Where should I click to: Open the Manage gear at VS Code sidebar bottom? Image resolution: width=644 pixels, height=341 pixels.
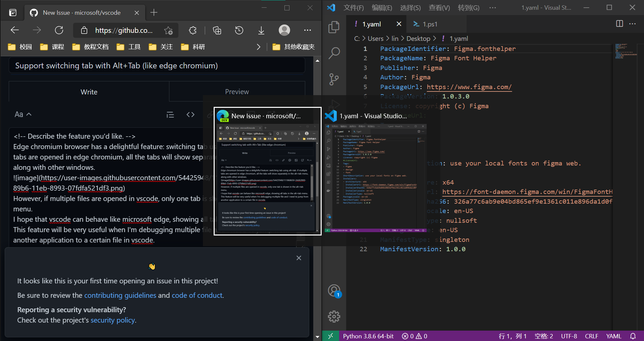(x=334, y=316)
